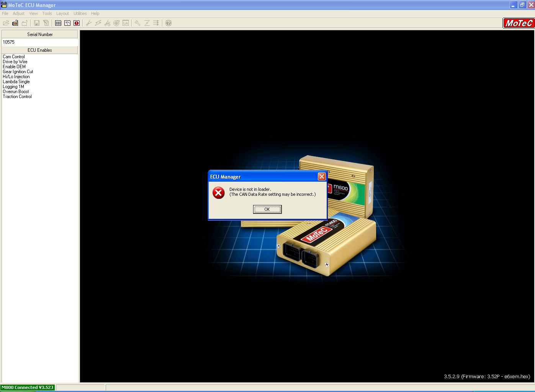The height and width of the screenshot is (392, 535).
Task: Select Hi/Lo Injection entry
Action: [x=16, y=77]
